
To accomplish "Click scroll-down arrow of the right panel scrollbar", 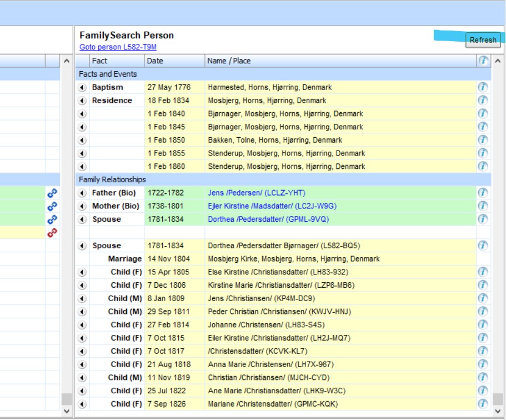I will coord(498,411).
